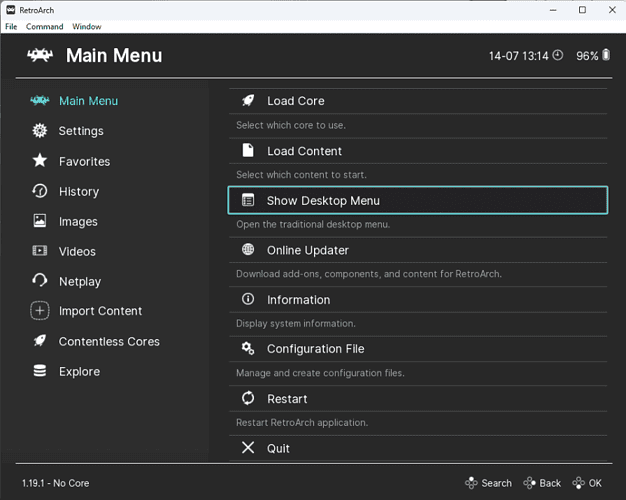Click the large Main Menu header title
The width and height of the screenshot is (626, 500).
[x=114, y=56]
